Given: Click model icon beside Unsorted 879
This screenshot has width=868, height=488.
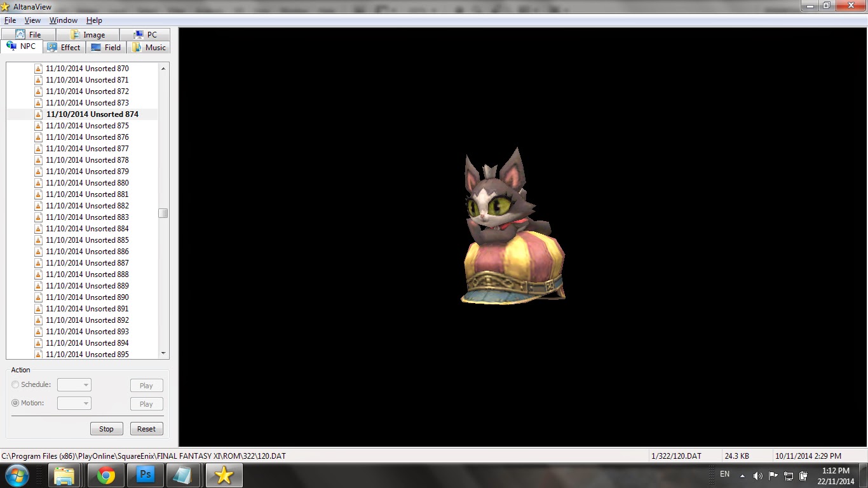Looking at the screenshot, I should coord(38,172).
